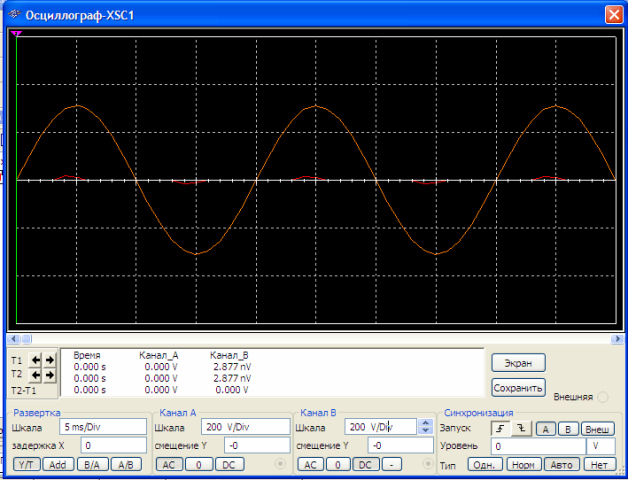Set Channel A coupling to 0
628x480 pixels.
[x=199, y=465]
